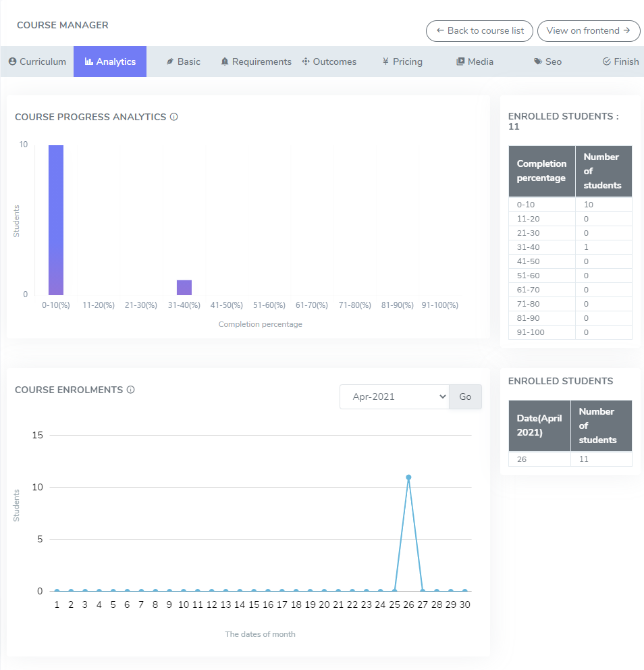
Task: Click the bell icon next to Requirements
Action: (225, 61)
